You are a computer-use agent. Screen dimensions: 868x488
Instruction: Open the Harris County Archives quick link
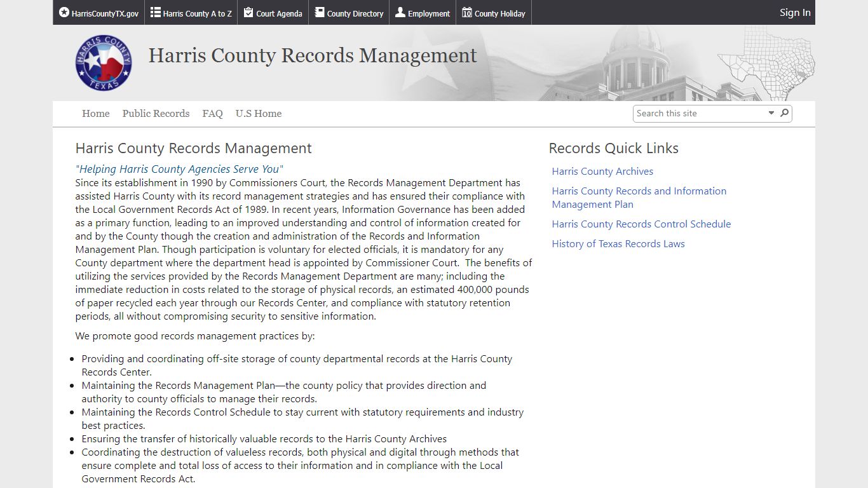click(x=602, y=172)
